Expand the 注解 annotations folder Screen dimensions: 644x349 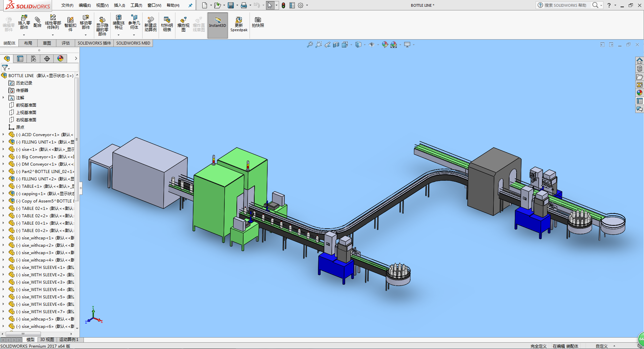(3, 98)
